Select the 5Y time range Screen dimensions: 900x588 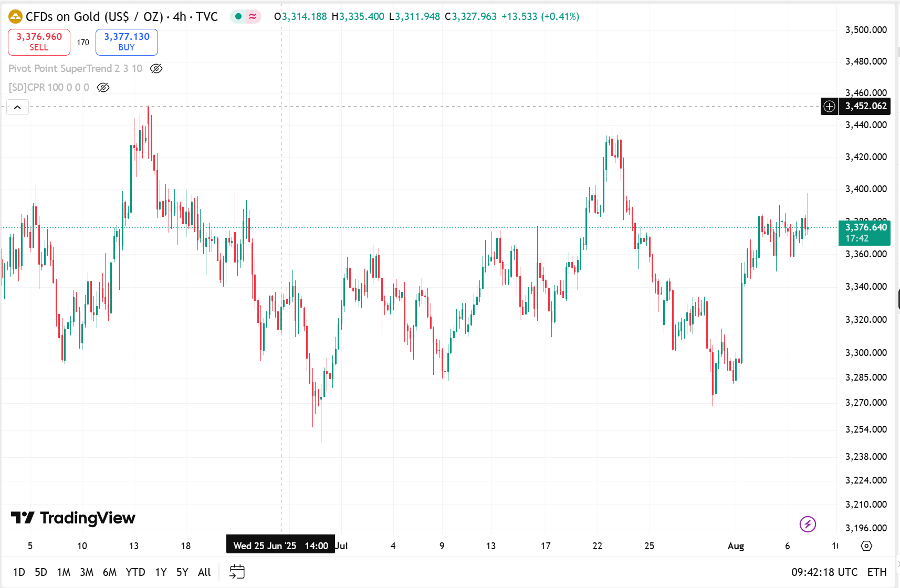pyautogui.click(x=182, y=572)
